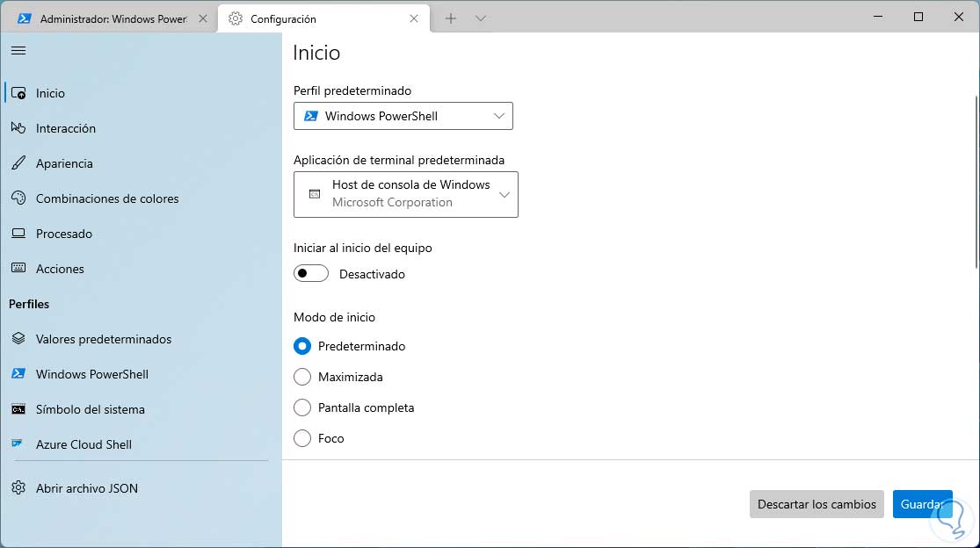
Task: Click the Azure Cloud Shell icon
Action: tap(18, 443)
